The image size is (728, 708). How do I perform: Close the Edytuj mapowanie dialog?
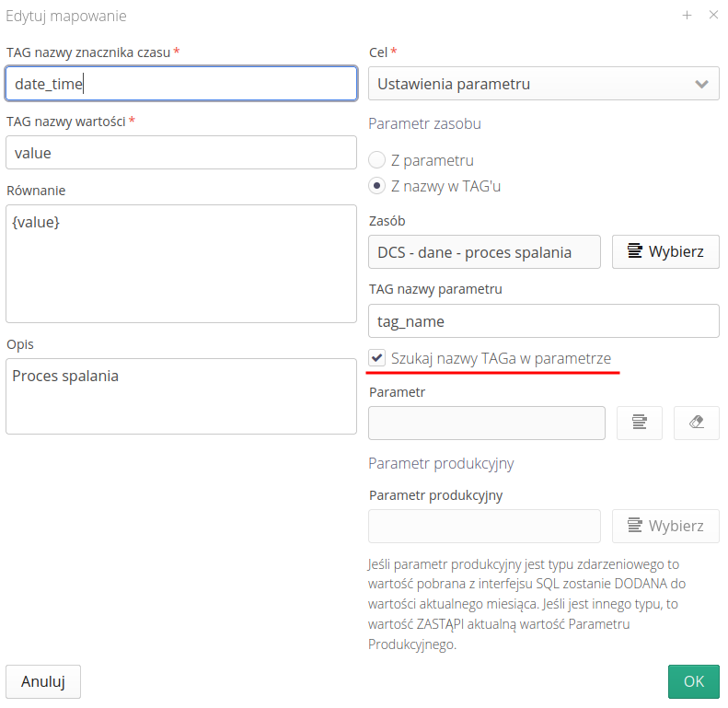713,16
